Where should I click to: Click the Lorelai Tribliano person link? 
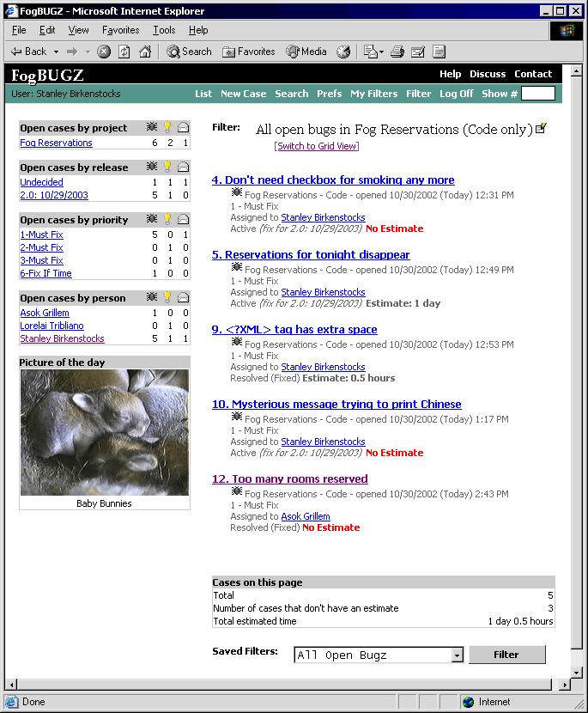(x=52, y=326)
